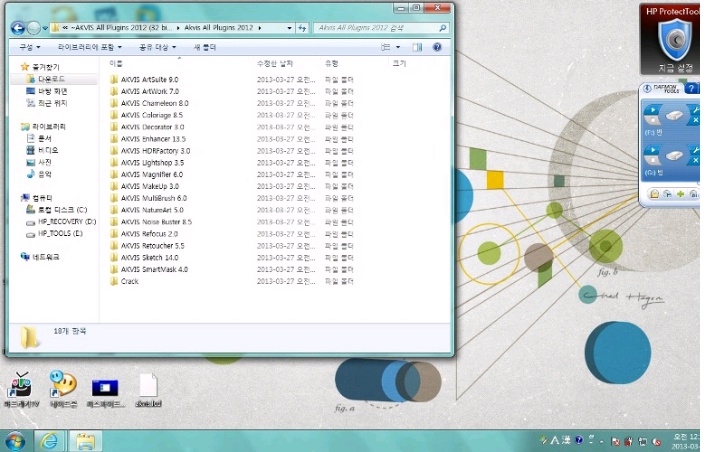The height and width of the screenshot is (452, 724).
Task: Sort by the 크기 column header
Action: click(399, 64)
